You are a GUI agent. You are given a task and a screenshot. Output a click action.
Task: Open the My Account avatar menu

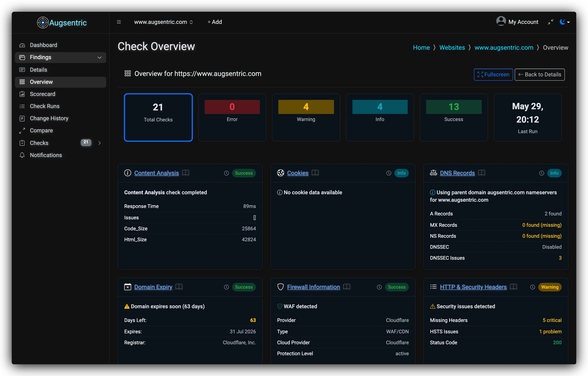517,22
